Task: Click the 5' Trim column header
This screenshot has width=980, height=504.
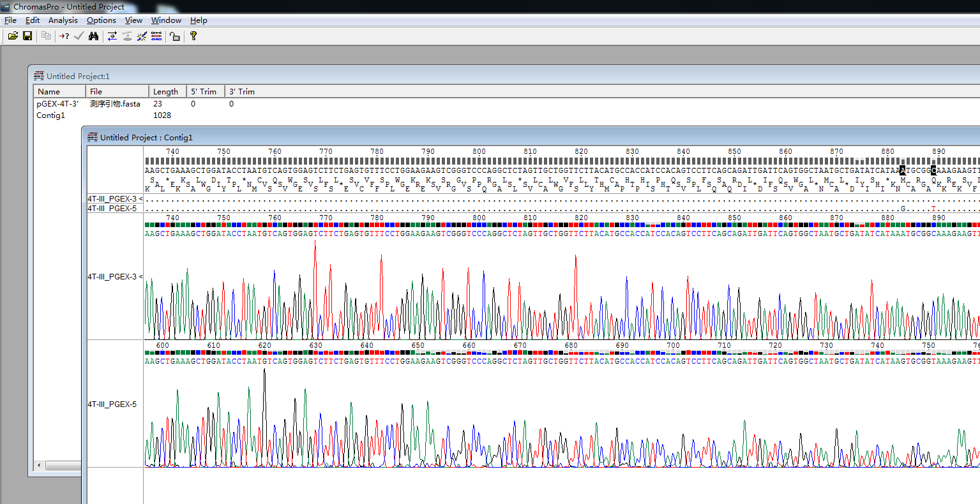Action: [x=204, y=91]
